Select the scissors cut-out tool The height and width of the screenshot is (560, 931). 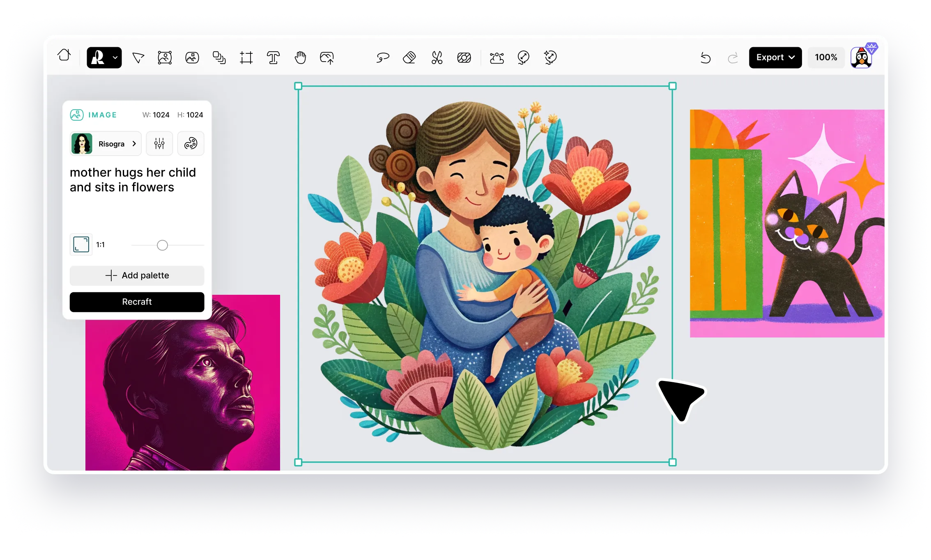point(437,58)
